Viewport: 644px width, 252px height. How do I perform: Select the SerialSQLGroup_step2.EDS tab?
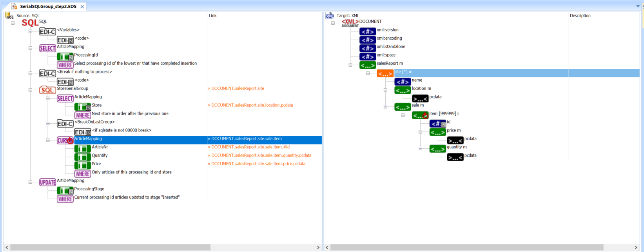point(48,7)
